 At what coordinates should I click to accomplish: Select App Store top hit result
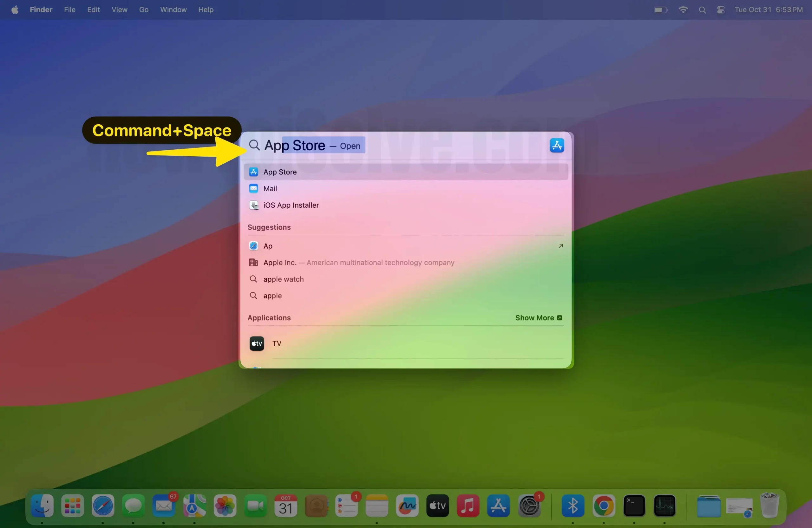point(406,172)
